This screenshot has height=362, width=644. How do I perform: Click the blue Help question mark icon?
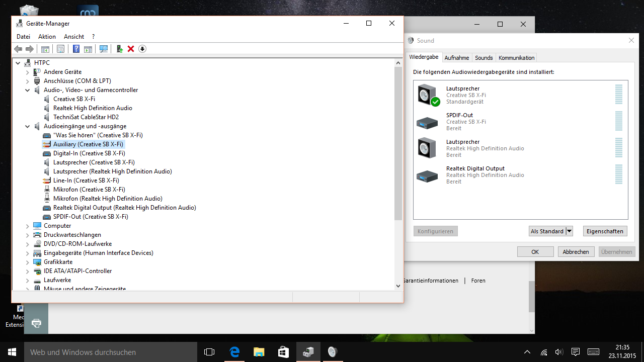76,49
